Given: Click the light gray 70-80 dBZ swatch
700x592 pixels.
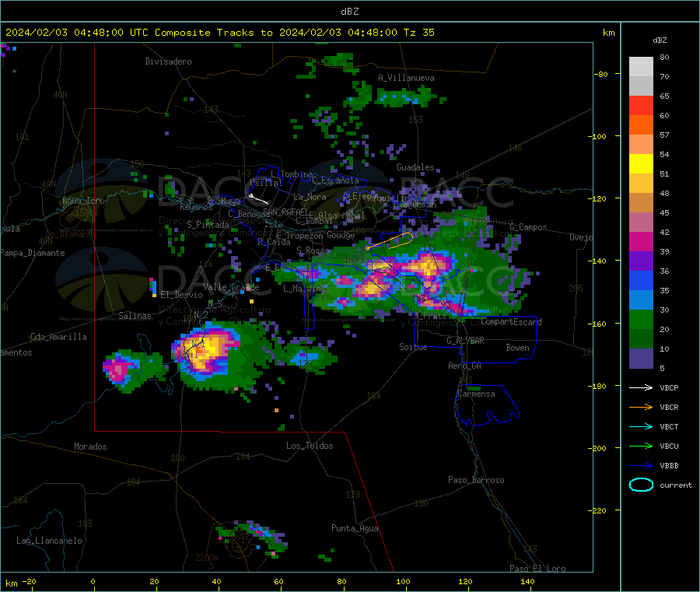Looking at the screenshot, I should (x=641, y=67).
